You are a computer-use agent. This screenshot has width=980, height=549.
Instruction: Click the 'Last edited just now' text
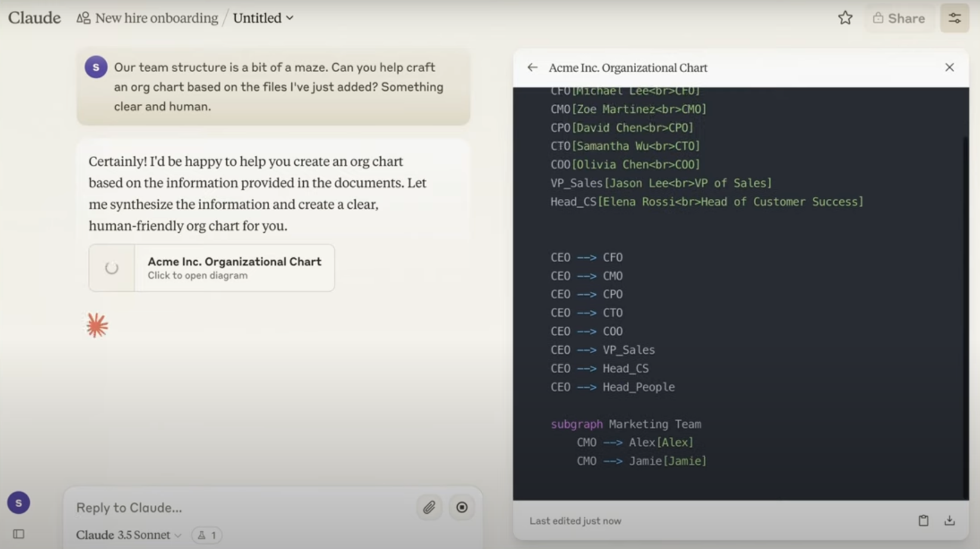pyautogui.click(x=575, y=521)
